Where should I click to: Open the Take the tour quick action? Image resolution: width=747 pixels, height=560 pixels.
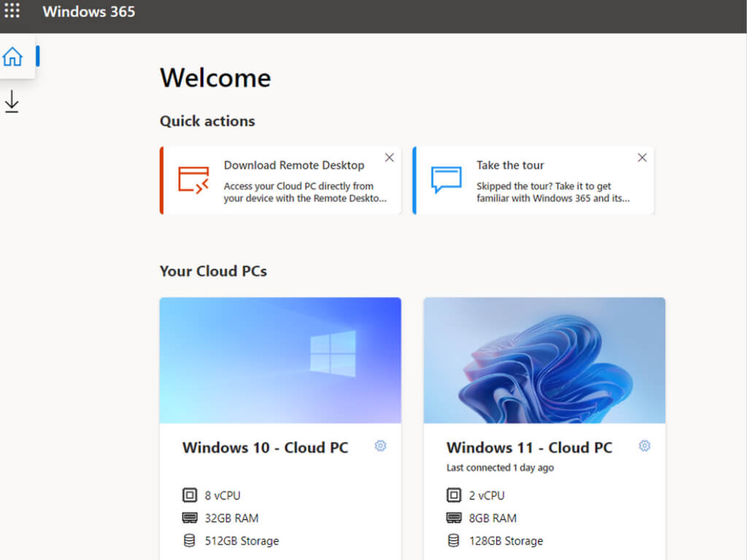tap(533, 181)
